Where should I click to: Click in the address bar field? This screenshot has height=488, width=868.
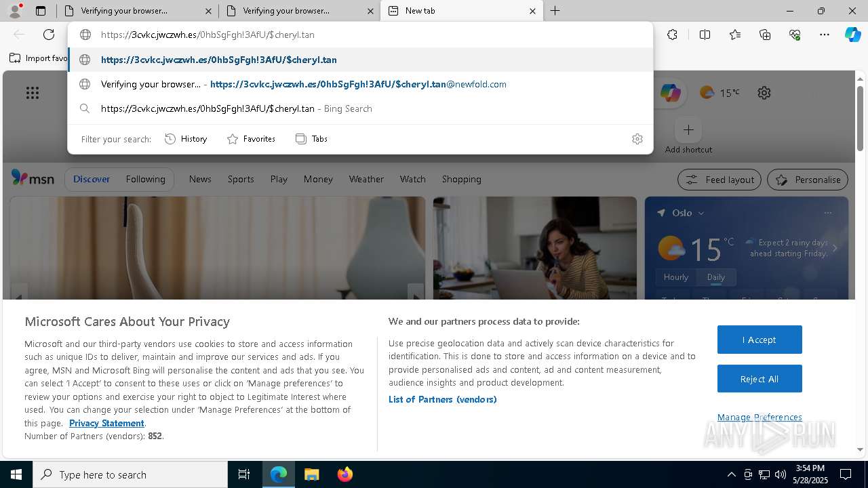pyautogui.click(x=360, y=35)
